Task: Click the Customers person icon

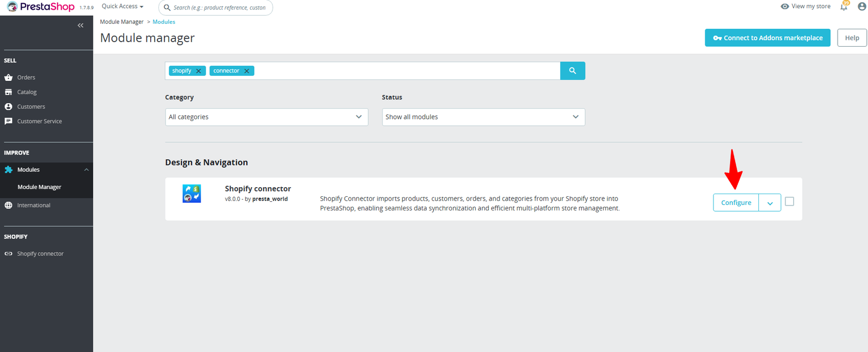Action: click(x=8, y=107)
